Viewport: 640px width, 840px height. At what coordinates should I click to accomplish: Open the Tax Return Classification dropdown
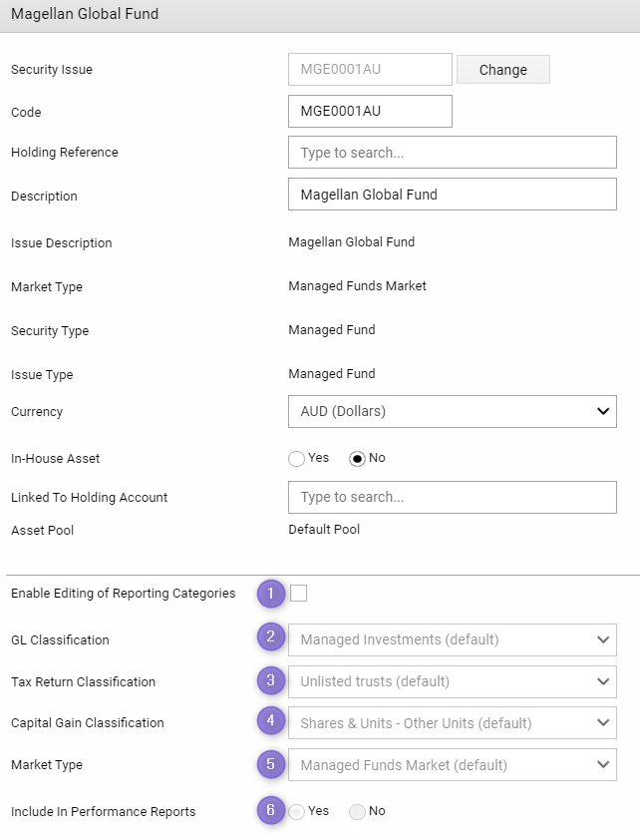pyautogui.click(x=453, y=681)
